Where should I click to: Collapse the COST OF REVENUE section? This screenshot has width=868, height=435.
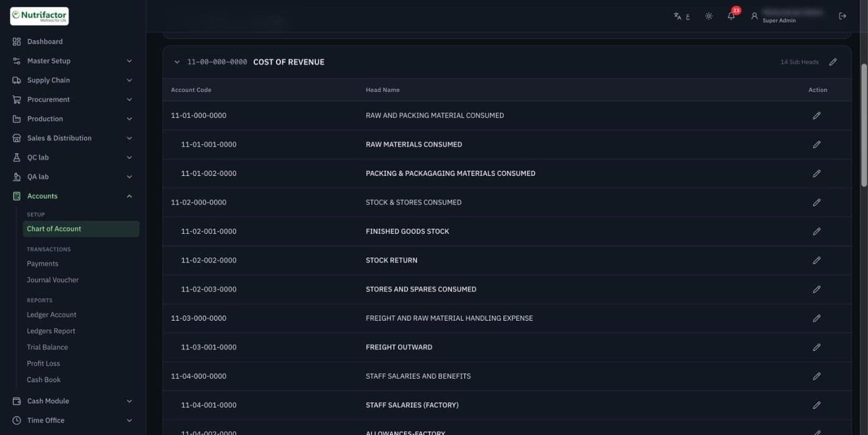(177, 62)
